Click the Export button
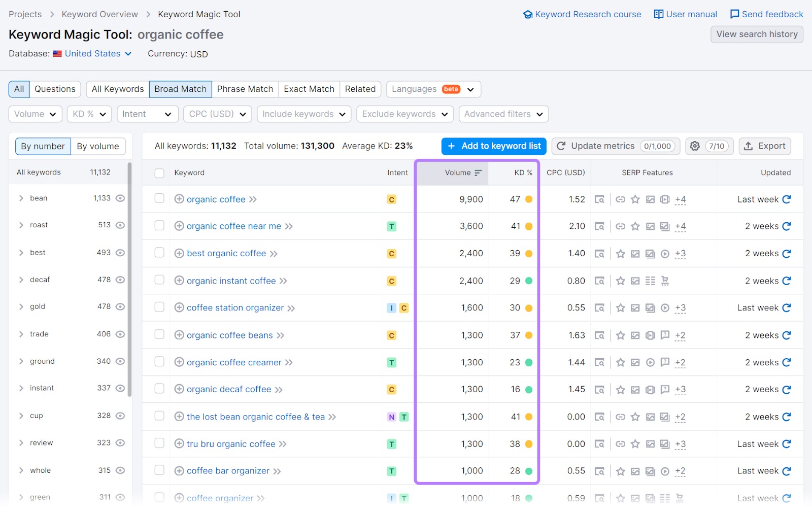This screenshot has height=516, width=812. point(765,146)
